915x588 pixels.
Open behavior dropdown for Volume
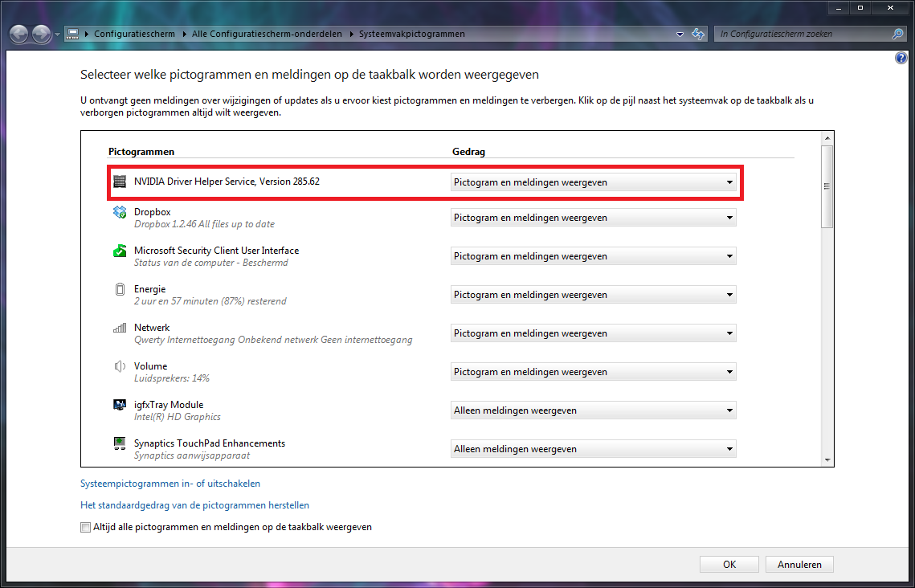tap(593, 372)
